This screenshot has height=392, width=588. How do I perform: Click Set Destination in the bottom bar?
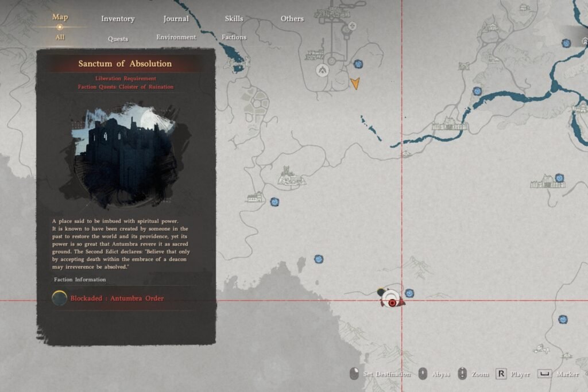(x=386, y=374)
